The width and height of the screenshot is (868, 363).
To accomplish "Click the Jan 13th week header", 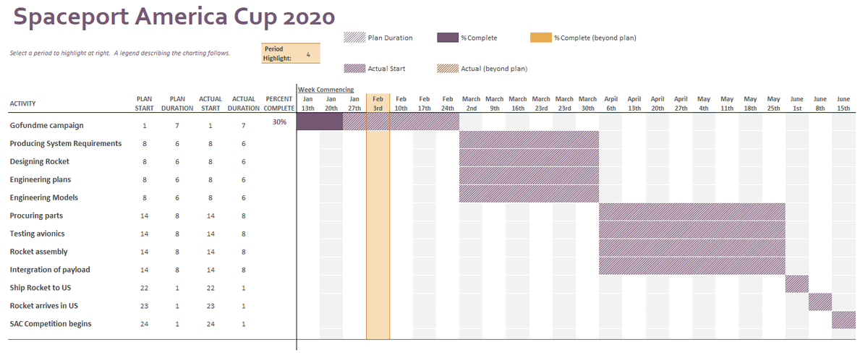I will point(308,103).
